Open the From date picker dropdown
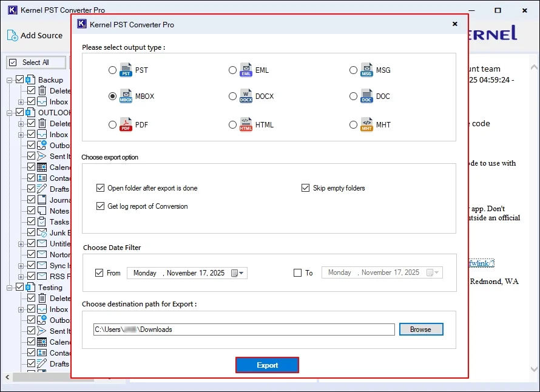This screenshot has height=392, width=540. tap(242, 273)
